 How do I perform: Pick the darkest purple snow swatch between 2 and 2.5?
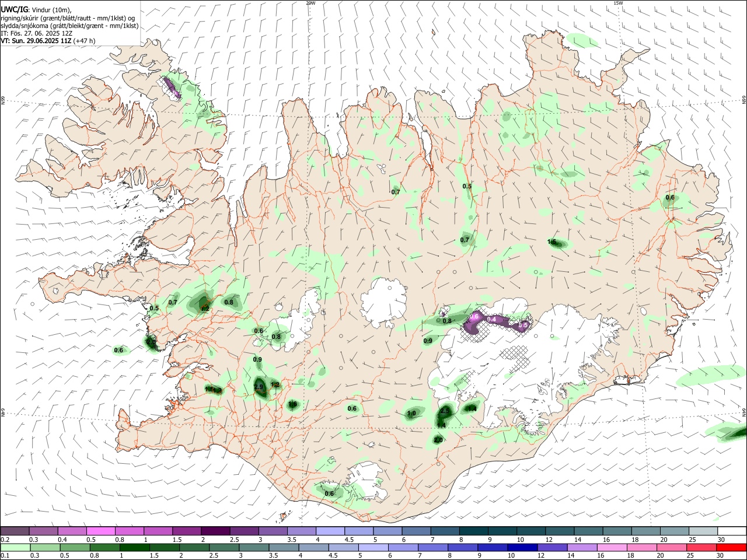(x=215, y=531)
